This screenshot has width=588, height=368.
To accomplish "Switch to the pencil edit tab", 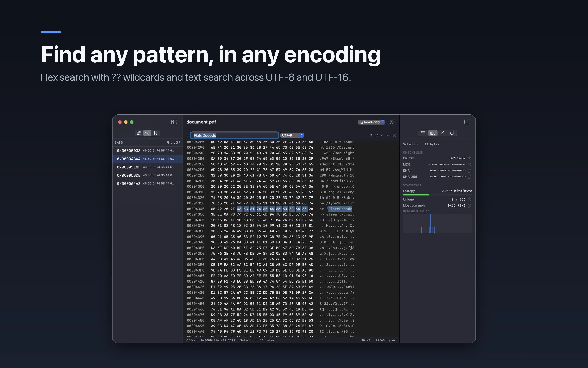I will [442, 133].
